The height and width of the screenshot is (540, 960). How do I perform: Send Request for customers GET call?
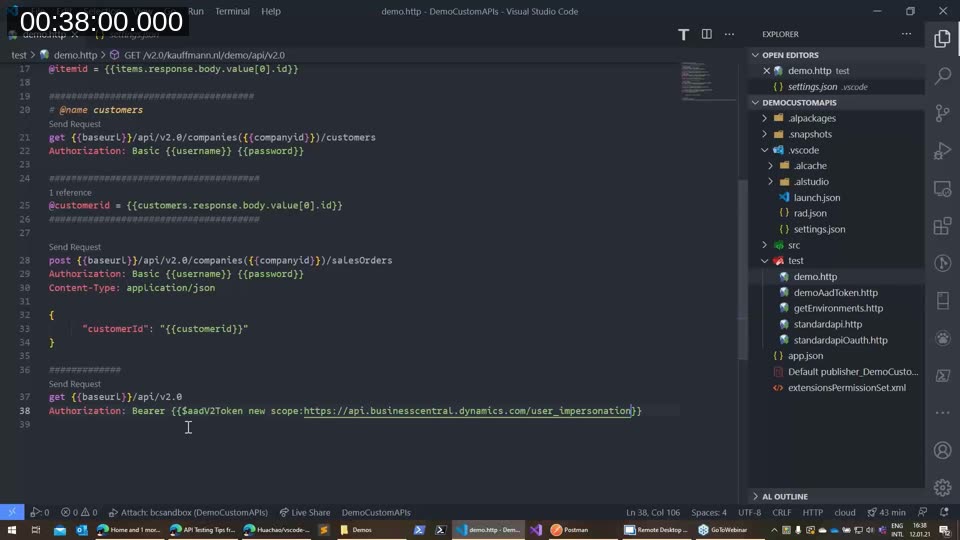75,124
